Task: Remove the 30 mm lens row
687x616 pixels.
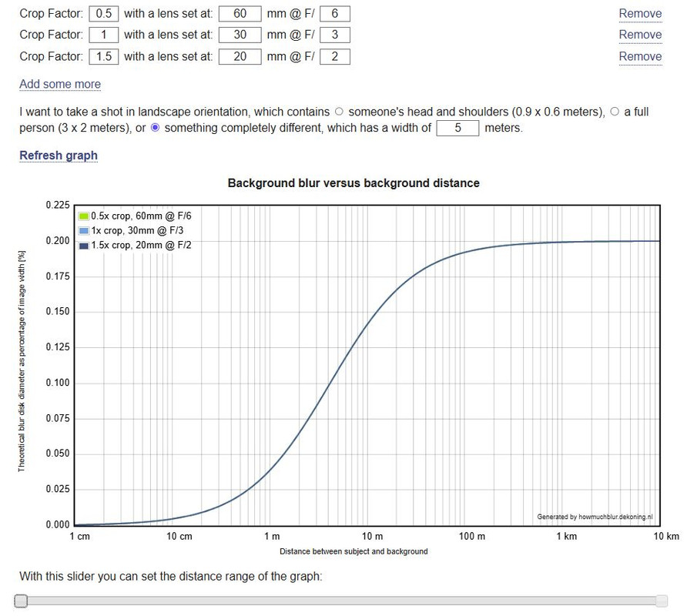Action: pos(640,35)
